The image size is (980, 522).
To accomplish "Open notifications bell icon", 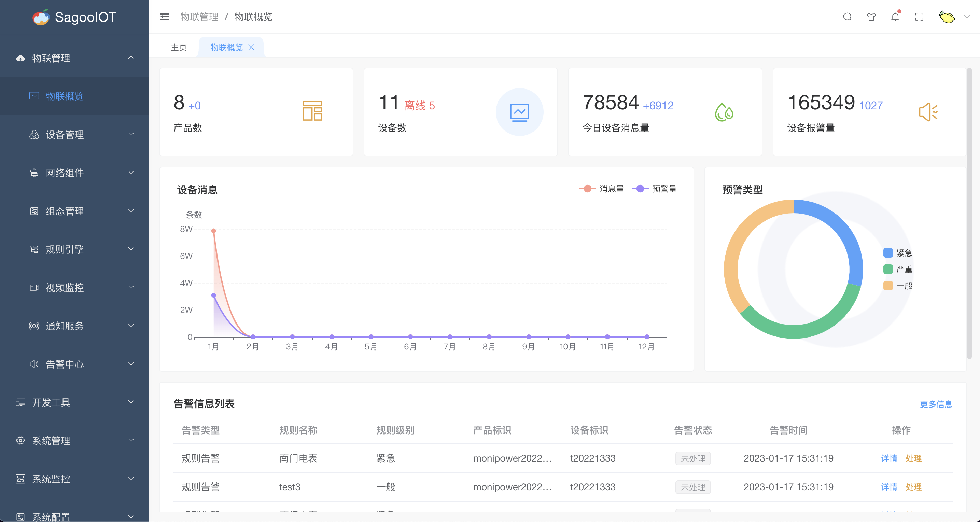I will point(895,17).
